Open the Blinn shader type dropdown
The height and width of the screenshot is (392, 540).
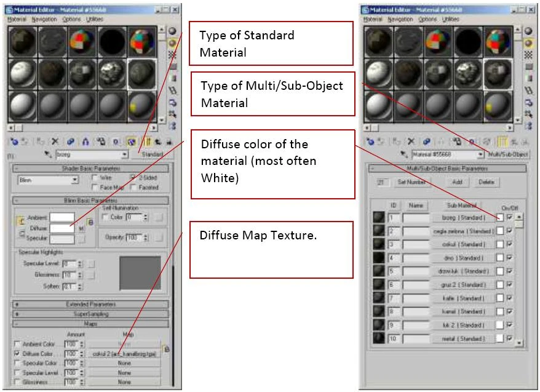pyautogui.click(x=75, y=180)
